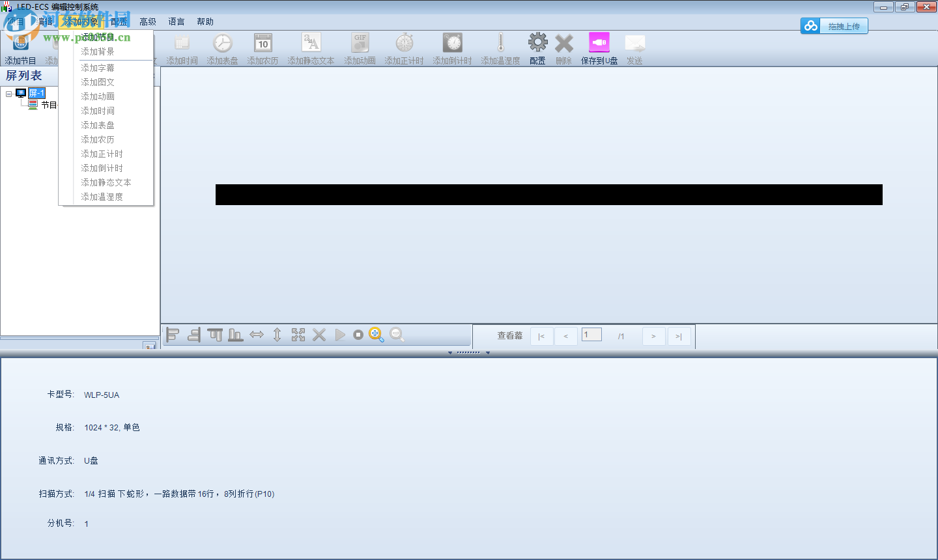This screenshot has width=938, height=560.
Task: Choose 添加背景 from the dropdown menu
Action: point(106,51)
